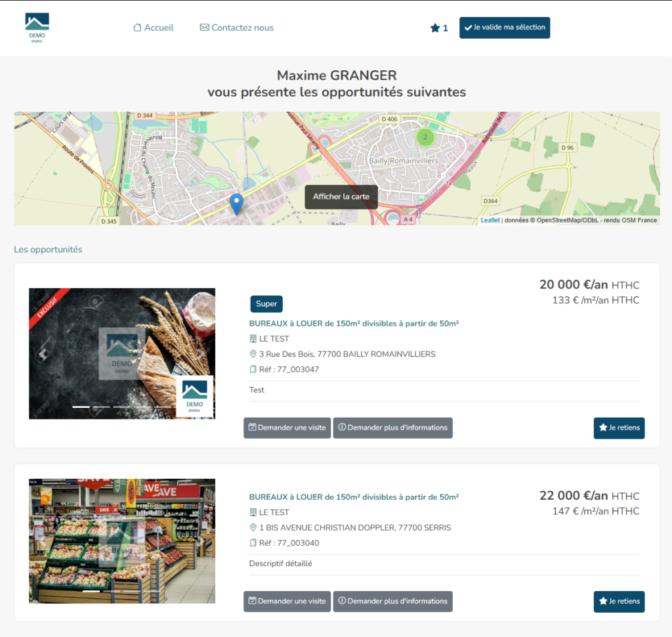The width and height of the screenshot is (672, 637).
Task: Show previous photo of bread listing
Action: (x=43, y=354)
